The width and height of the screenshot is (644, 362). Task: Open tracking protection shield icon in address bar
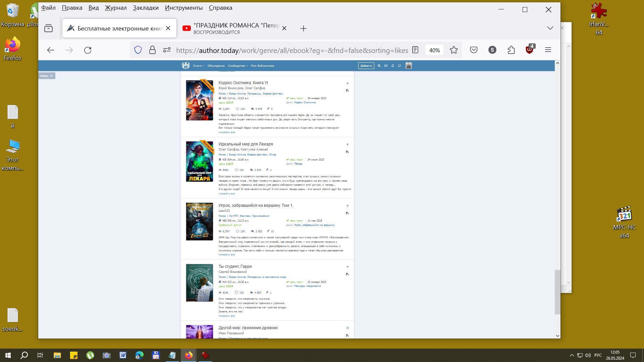(138, 50)
